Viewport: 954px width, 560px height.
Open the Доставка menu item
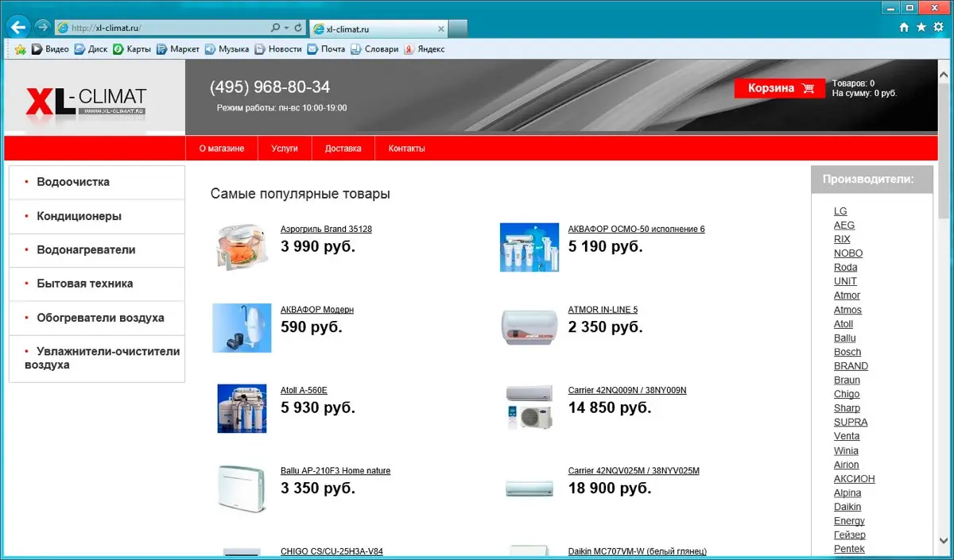point(343,149)
